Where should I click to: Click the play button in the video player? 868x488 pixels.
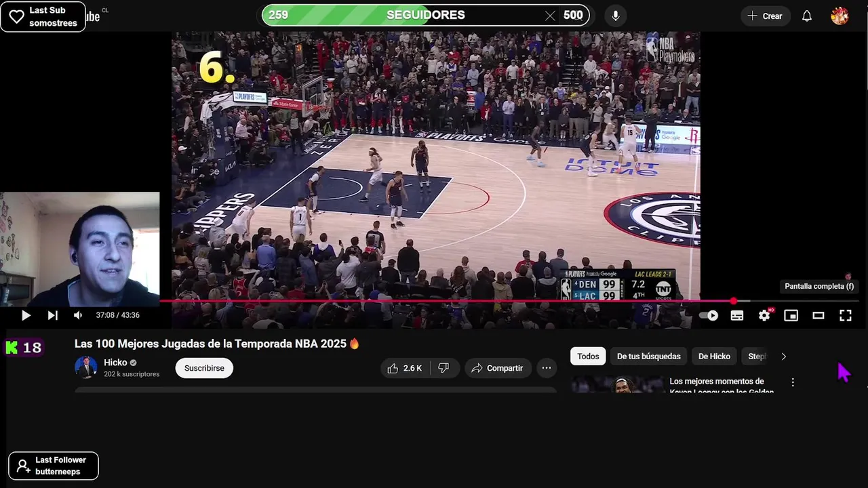[26, 315]
